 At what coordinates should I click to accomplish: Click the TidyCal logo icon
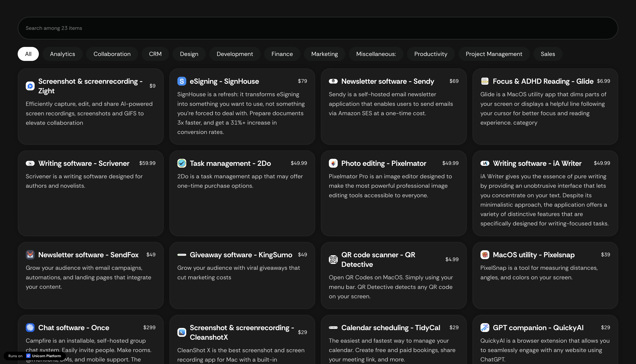[333, 328]
